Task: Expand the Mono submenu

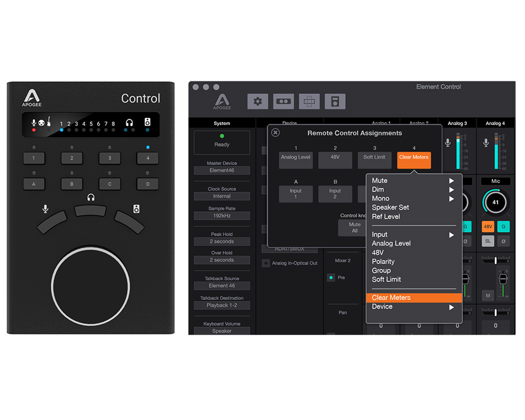Action: coord(414,198)
